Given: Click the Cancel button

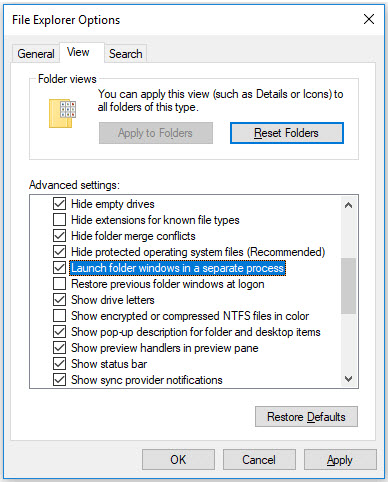Looking at the screenshot, I should click(x=259, y=460).
